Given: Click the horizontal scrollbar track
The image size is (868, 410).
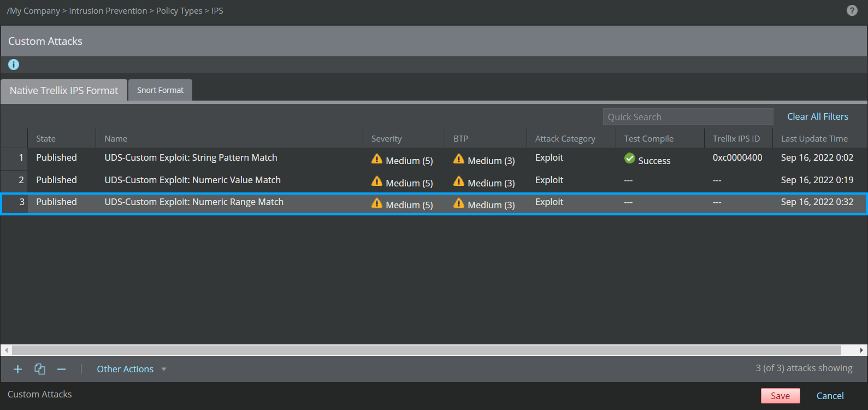Looking at the screenshot, I should (426, 350).
